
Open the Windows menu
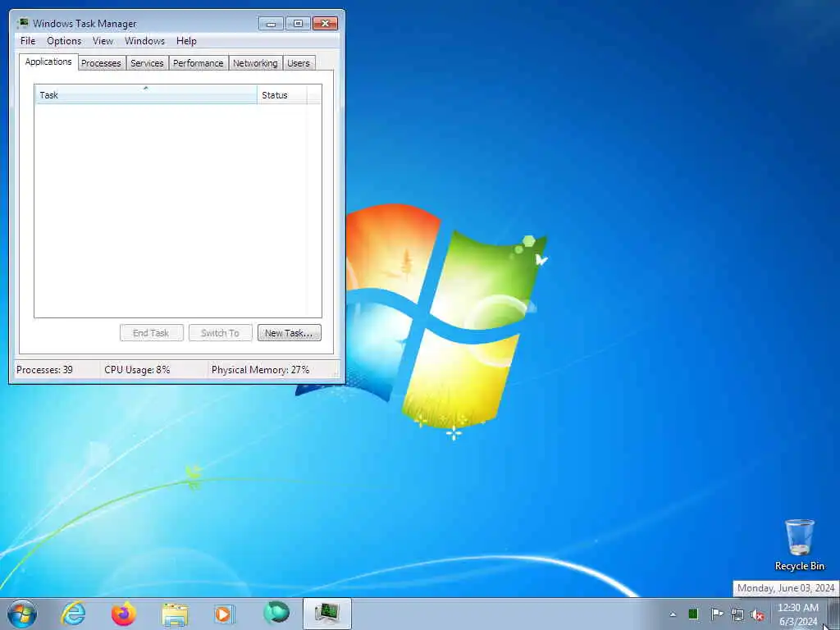click(144, 41)
